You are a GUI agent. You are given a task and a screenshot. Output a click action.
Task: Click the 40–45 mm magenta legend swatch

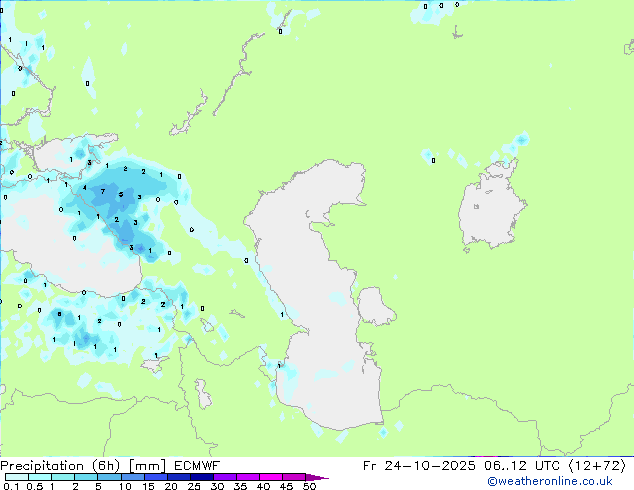[271, 477]
